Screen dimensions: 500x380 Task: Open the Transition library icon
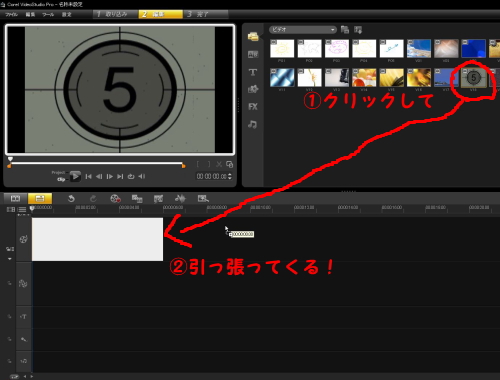click(x=253, y=54)
